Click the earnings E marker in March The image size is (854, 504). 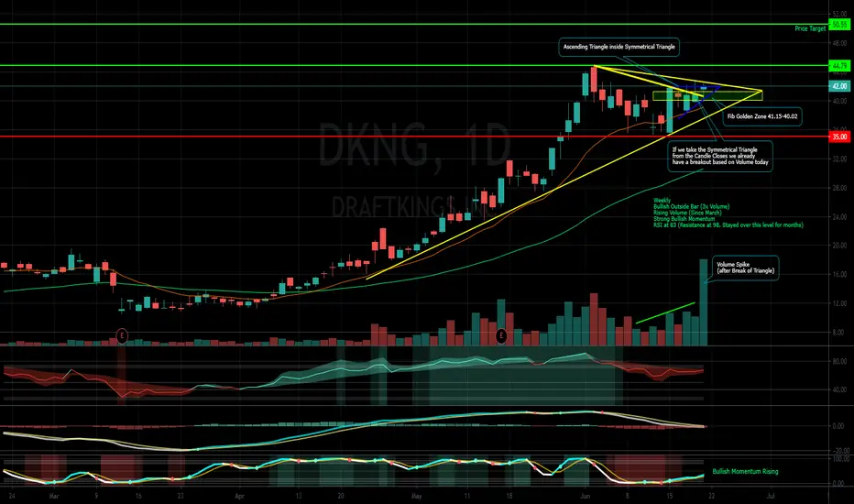point(122,335)
